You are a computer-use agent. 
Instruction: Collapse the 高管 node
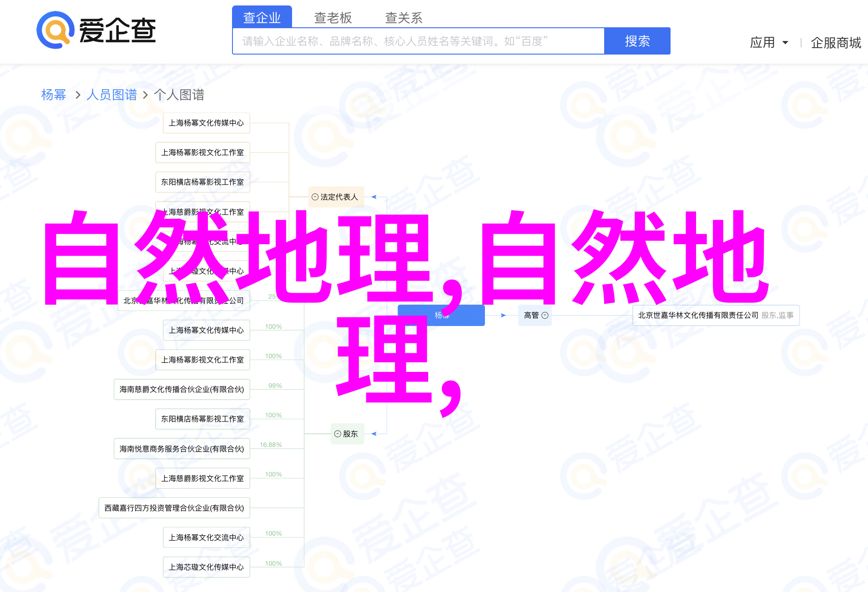tap(545, 315)
